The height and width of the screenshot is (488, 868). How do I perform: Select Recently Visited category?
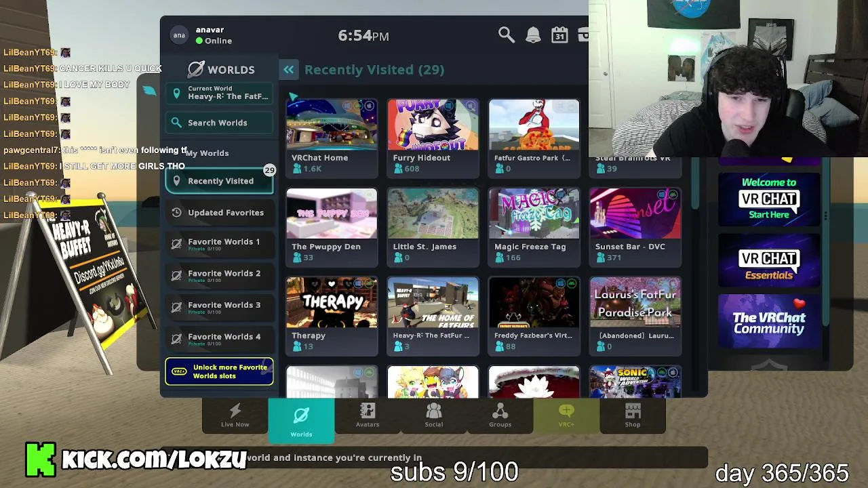219,181
